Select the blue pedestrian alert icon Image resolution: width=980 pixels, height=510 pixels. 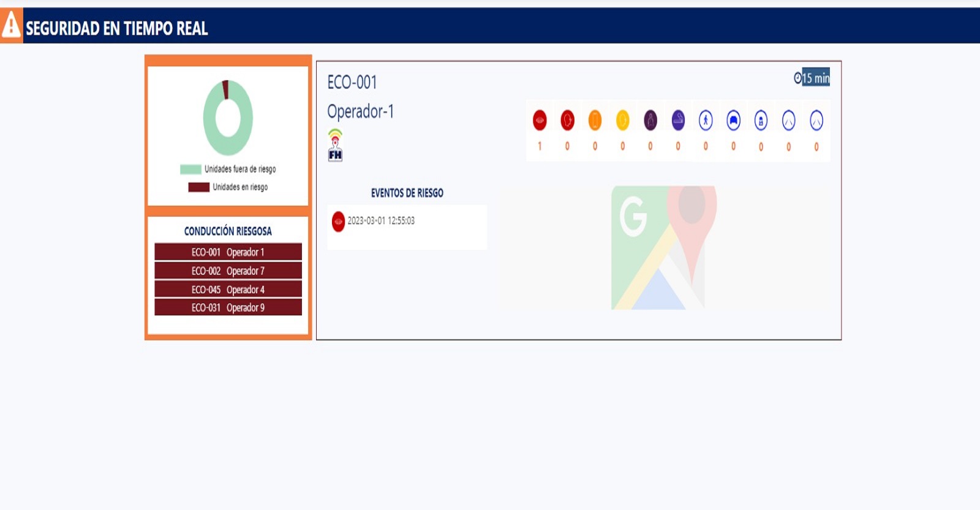coord(706,120)
